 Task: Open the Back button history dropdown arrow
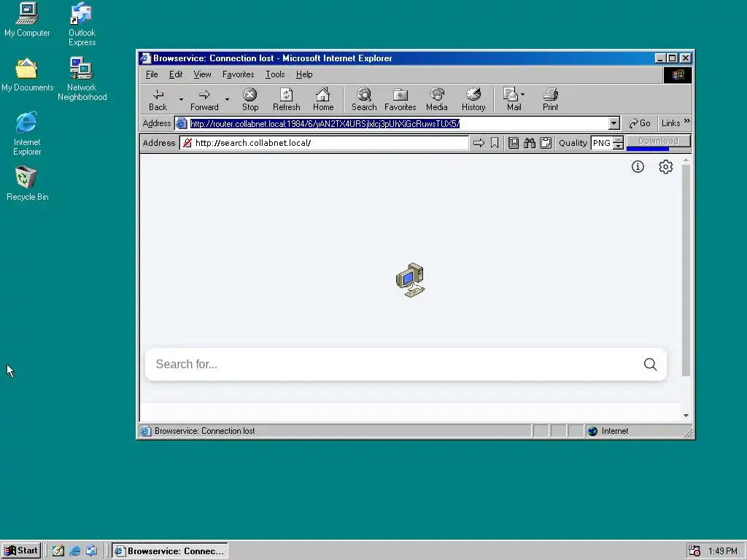click(181, 99)
